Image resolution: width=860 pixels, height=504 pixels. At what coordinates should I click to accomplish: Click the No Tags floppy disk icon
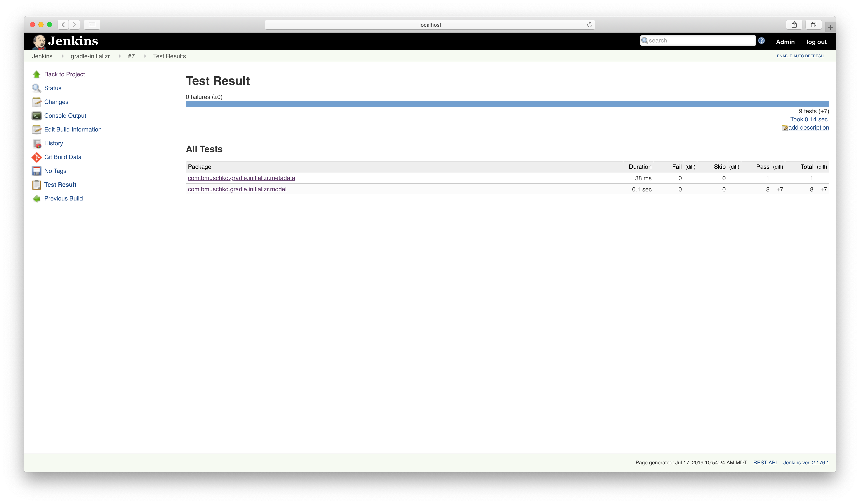(36, 171)
